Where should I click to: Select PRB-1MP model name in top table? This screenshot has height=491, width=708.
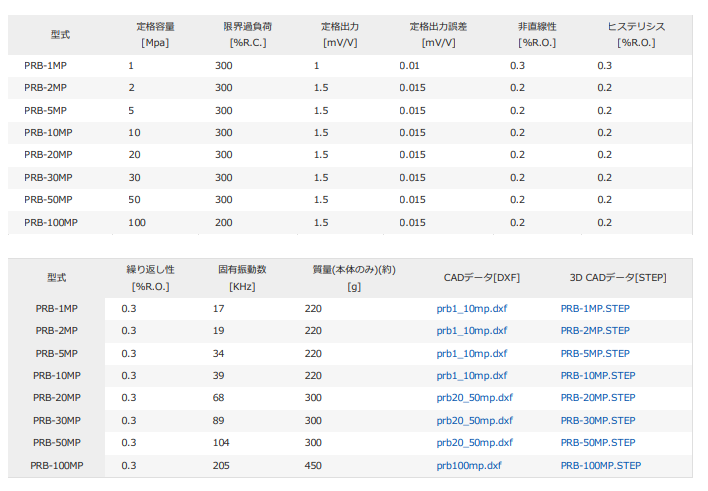click(x=45, y=66)
